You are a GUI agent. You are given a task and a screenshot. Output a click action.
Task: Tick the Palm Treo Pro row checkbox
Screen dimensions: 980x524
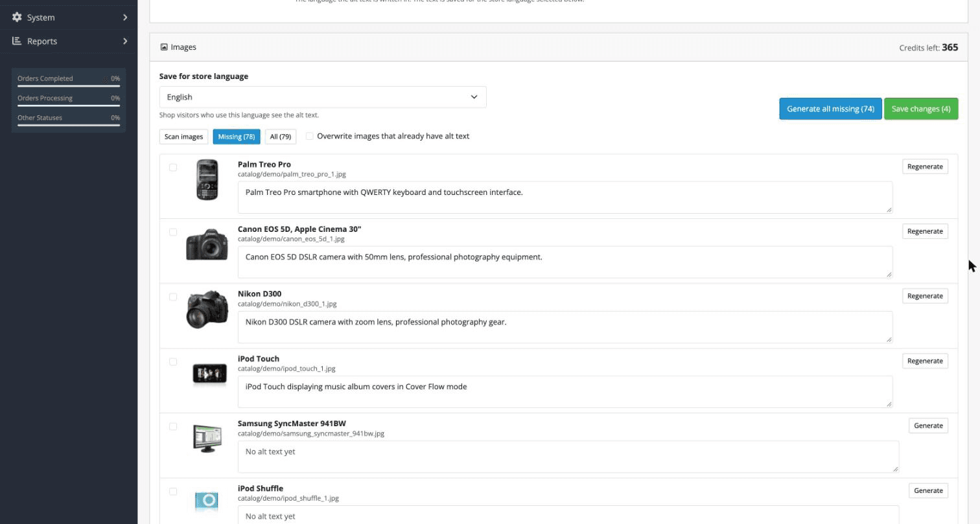click(173, 167)
